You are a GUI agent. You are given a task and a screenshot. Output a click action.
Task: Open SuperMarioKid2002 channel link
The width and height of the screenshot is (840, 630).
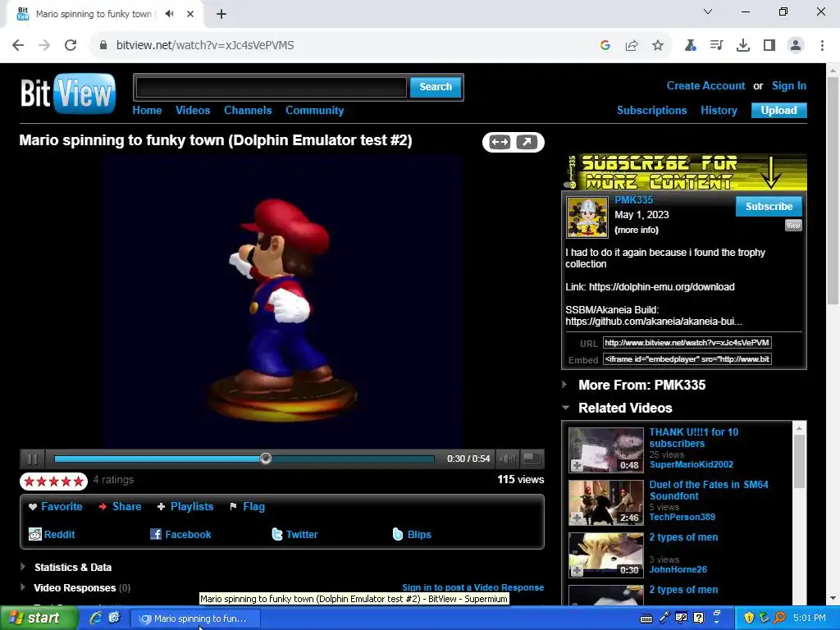click(x=691, y=464)
